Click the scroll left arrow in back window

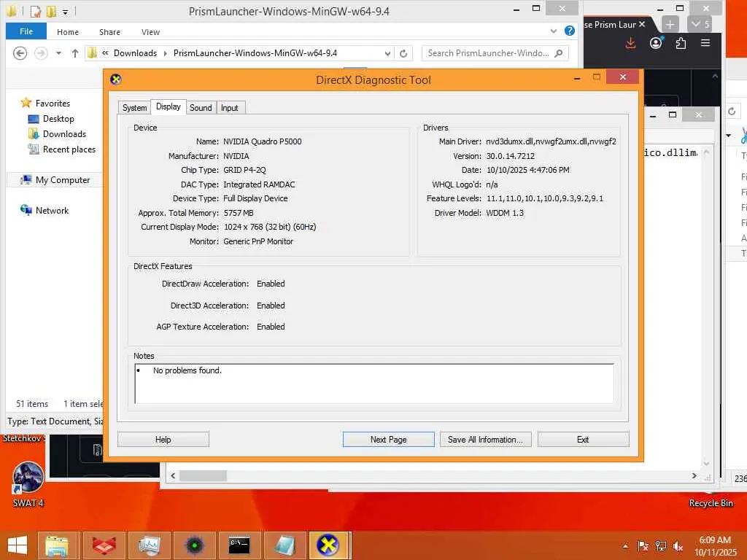tap(173, 475)
